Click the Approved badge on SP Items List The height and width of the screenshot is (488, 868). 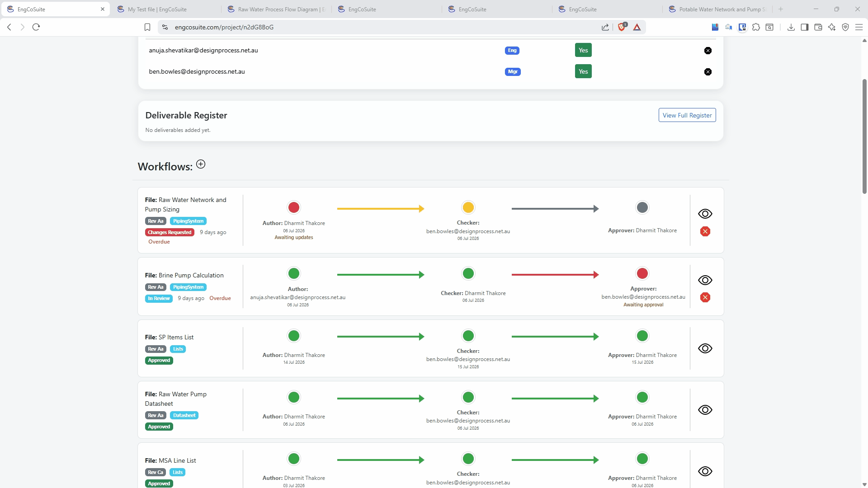click(159, 361)
